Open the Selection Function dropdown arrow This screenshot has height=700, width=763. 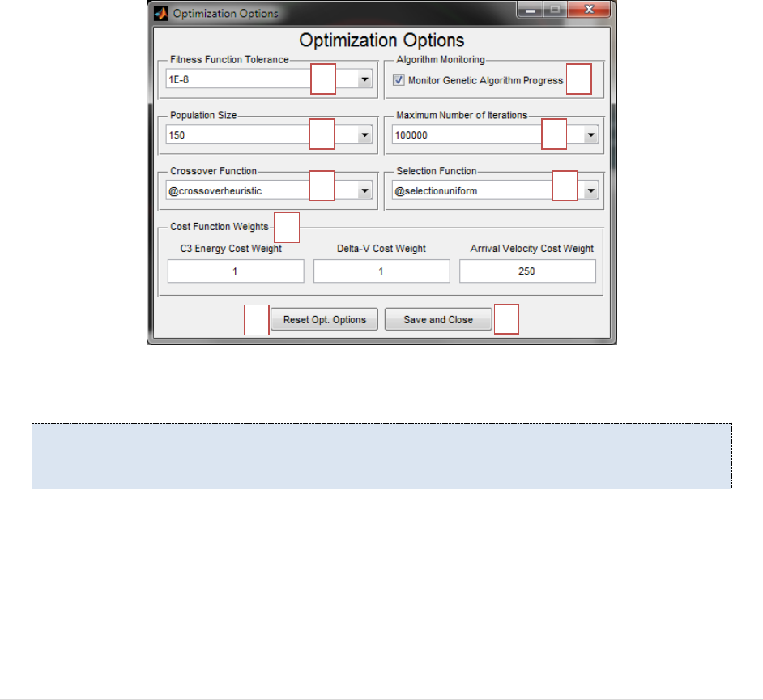pyautogui.click(x=590, y=191)
